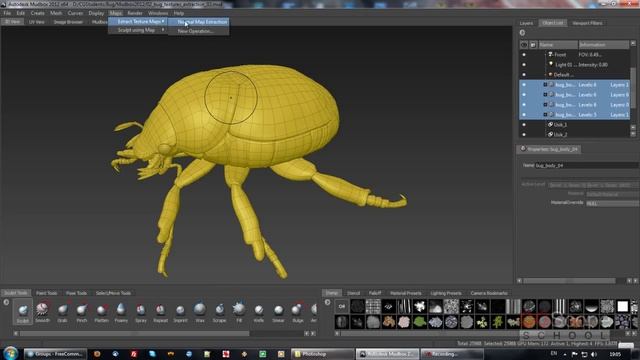Select the Flatten tool

point(102,312)
